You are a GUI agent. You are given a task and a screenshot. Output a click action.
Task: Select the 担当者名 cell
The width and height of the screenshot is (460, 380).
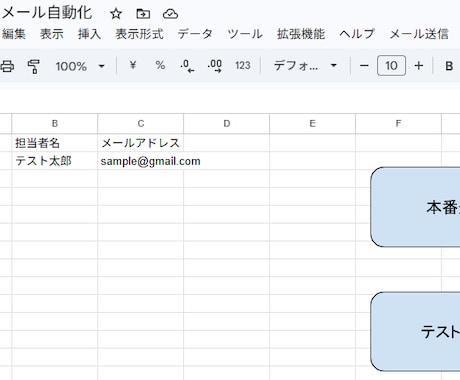point(55,143)
